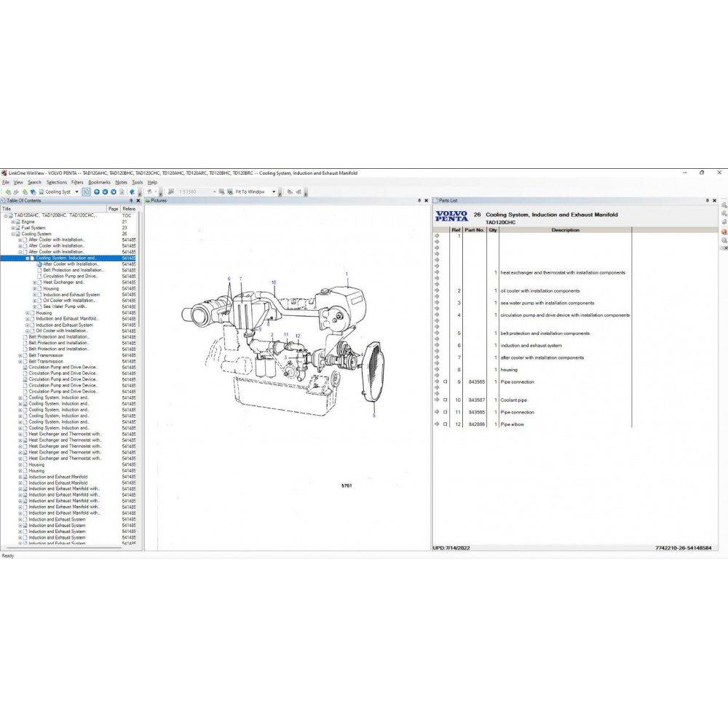Click the highlighted square toolbar button after Cooling Syst
The width and height of the screenshot is (728, 728).
click(87, 192)
